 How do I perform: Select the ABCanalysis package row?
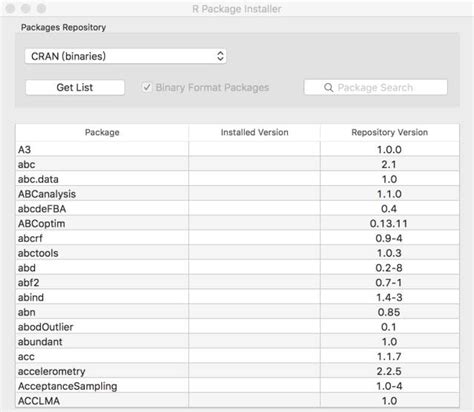pos(237,194)
